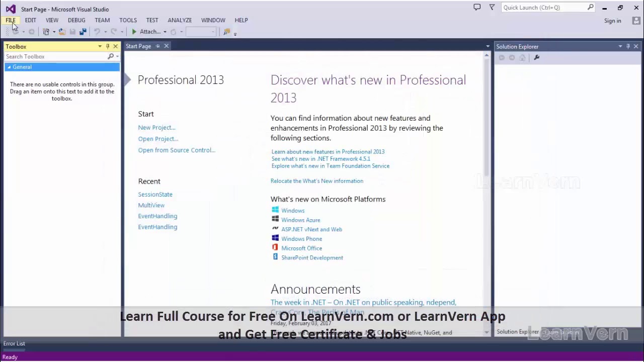Click the Save All toolbar icon

pyautogui.click(x=83, y=32)
